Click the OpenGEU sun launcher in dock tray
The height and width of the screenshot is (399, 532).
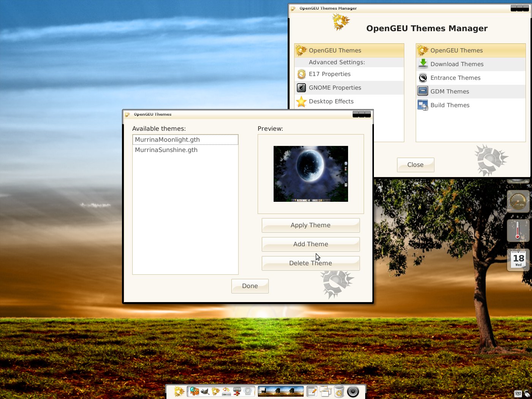tap(216, 391)
